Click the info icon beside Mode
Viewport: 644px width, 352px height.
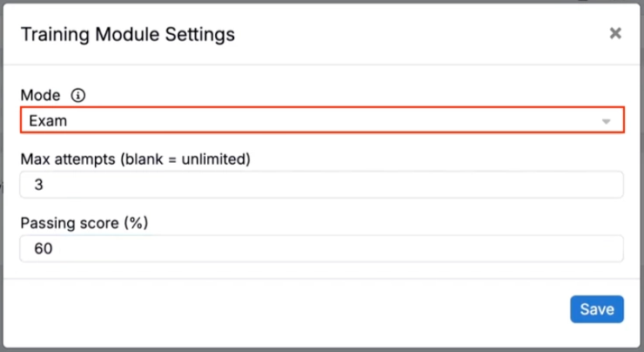[x=78, y=95]
